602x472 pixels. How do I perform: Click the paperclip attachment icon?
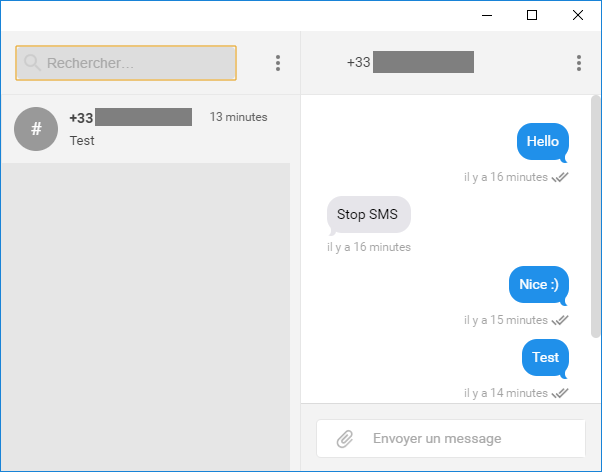pyautogui.click(x=345, y=439)
